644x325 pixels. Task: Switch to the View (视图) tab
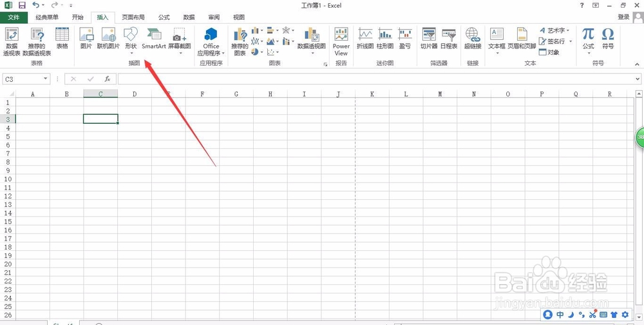(239, 17)
